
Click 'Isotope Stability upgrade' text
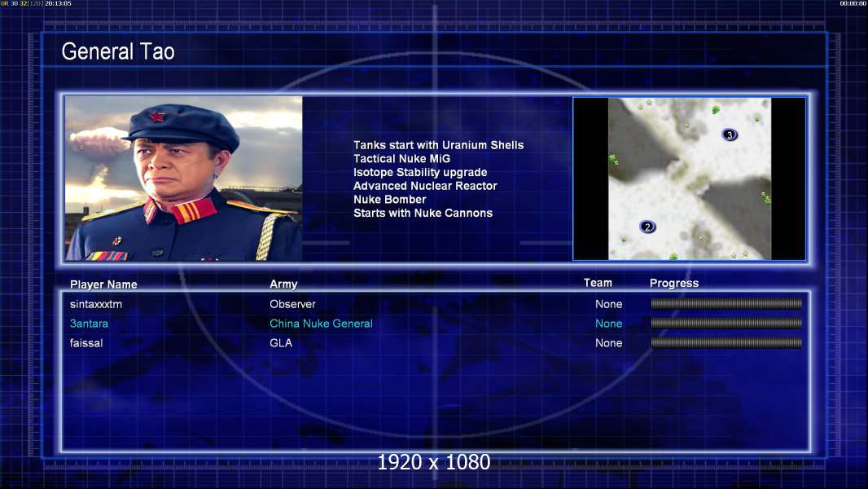point(420,172)
